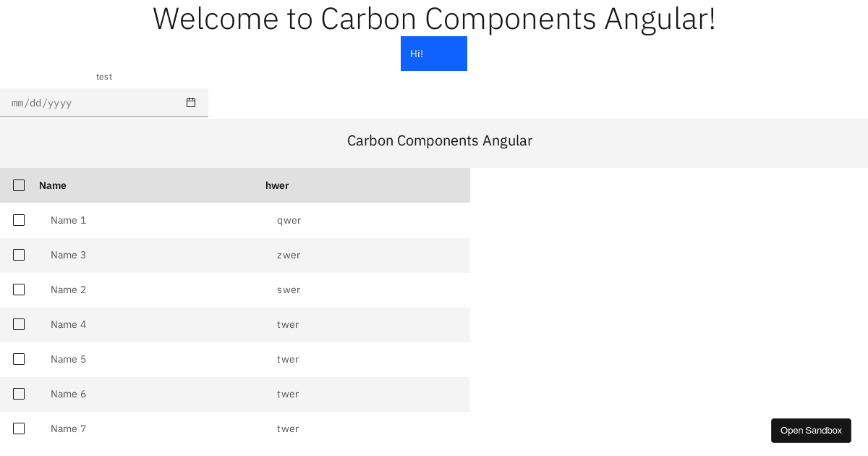Viewport: 868px width, 456px height.
Task: Click the hwer column header
Action: (x=277, y=185)
